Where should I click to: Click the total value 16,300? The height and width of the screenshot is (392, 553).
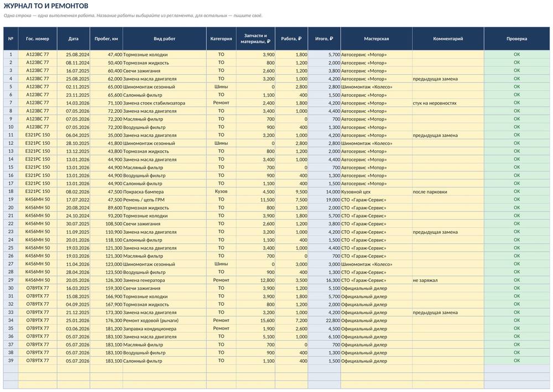tap(324, 280)
